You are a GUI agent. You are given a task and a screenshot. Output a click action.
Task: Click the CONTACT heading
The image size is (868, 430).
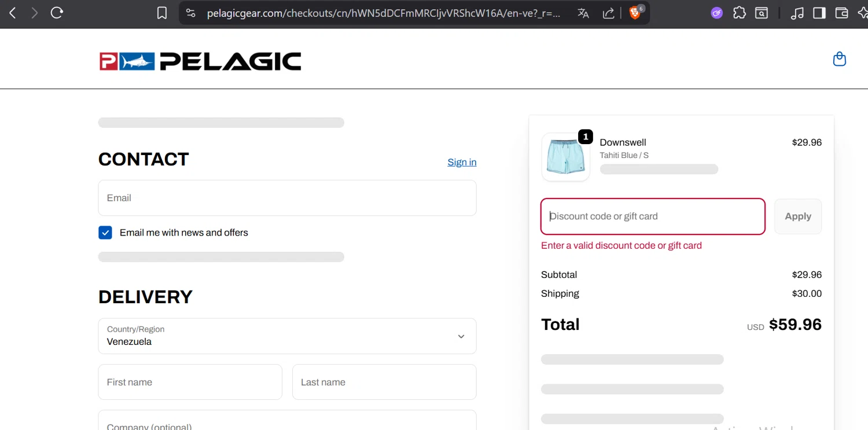pyautogui.click(x=144, y=159)
